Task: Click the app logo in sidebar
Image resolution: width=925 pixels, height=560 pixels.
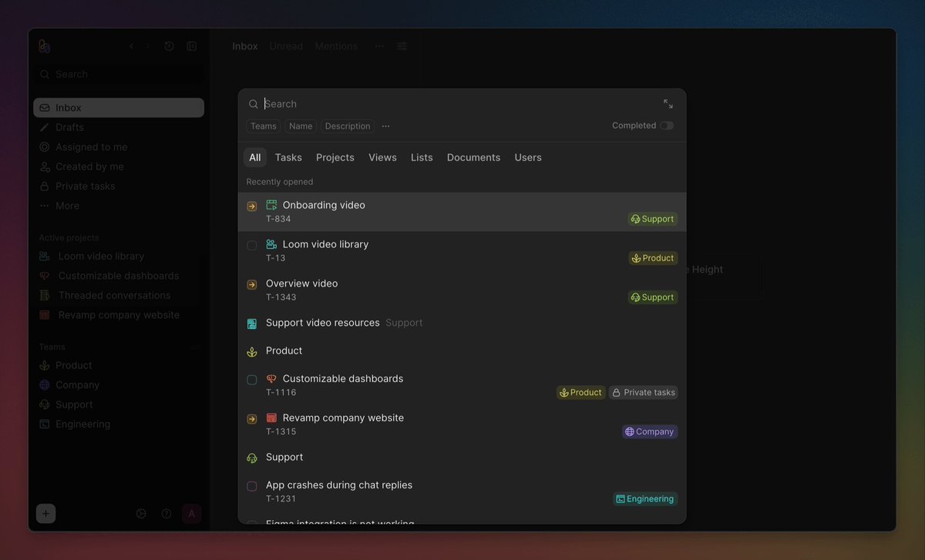Action: click(x=45, y=46)
